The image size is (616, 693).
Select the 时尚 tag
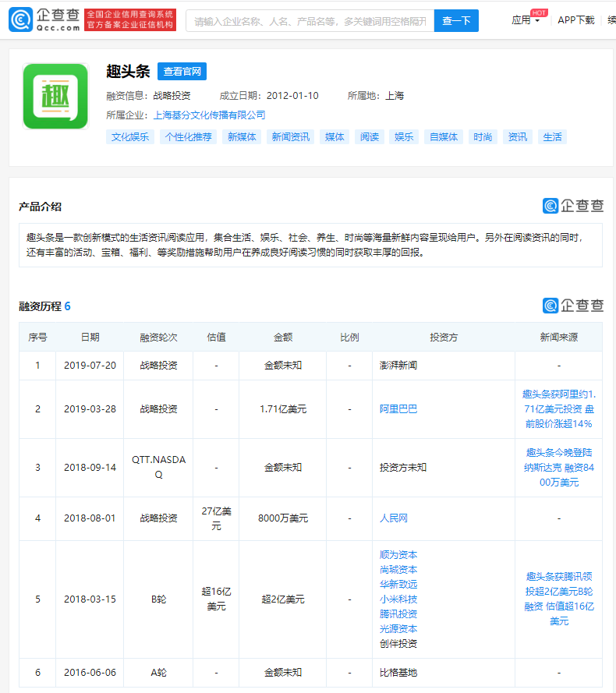tap(483, 137)
